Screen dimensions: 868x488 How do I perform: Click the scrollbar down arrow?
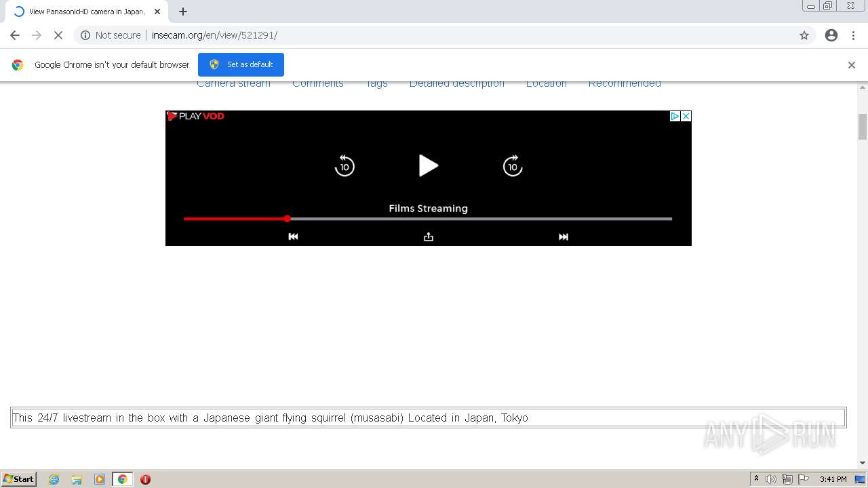[863, 463]
